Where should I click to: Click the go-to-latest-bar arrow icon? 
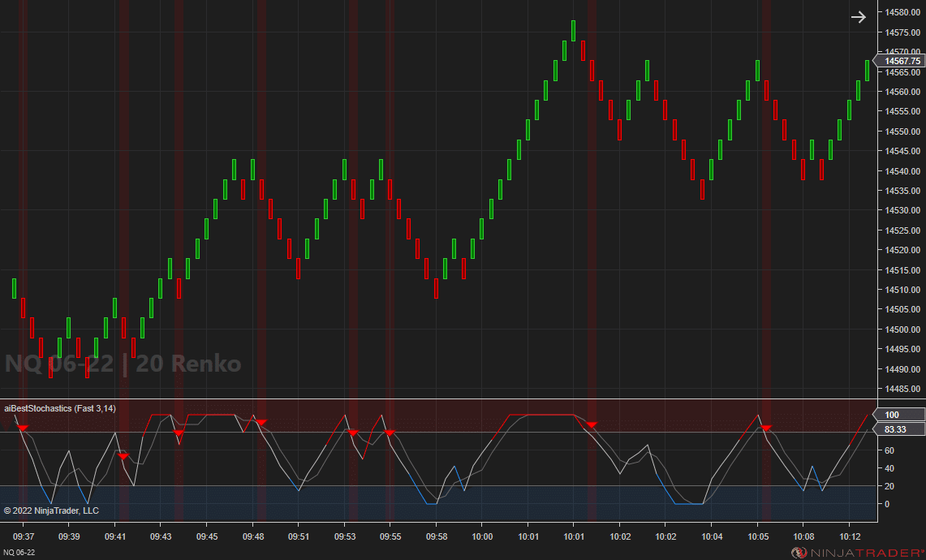pyautogui.click(x=859, y=16)
